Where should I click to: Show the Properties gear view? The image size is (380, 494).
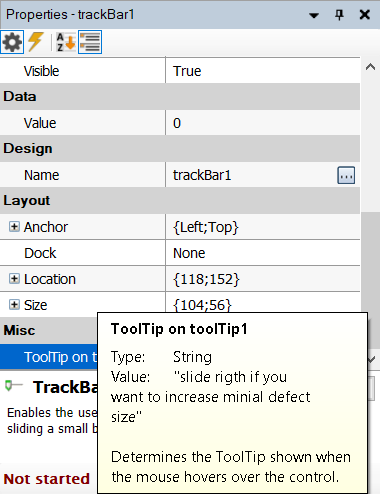(12, 42)
